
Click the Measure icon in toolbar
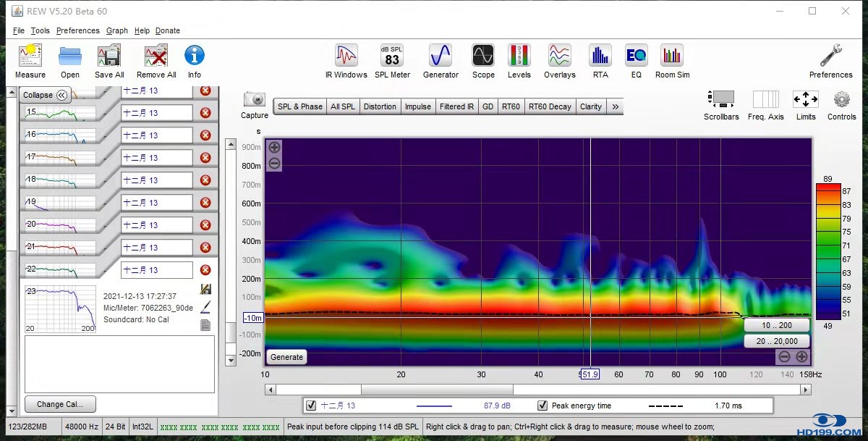30,56
